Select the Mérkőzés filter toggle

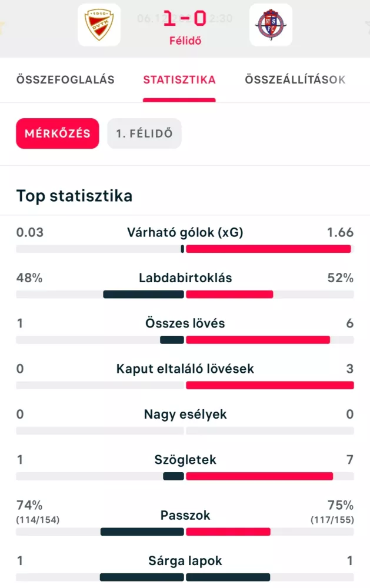tap(58, 133)
